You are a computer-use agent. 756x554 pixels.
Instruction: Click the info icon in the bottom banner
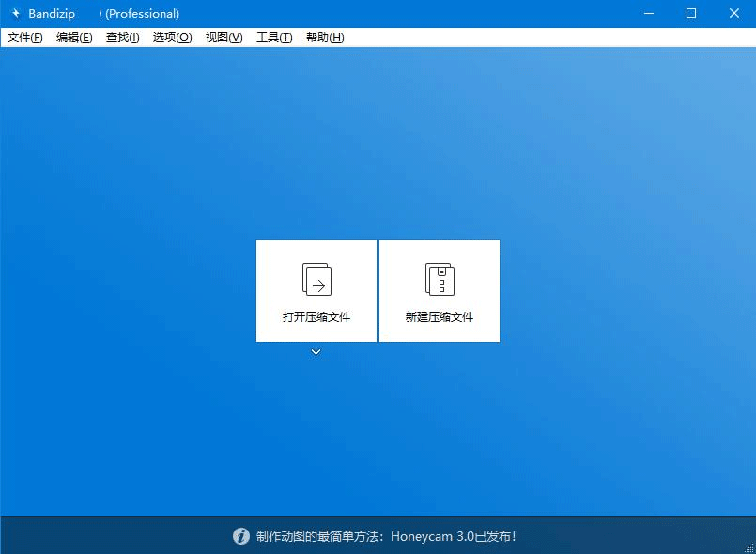(x=242, y=535)
